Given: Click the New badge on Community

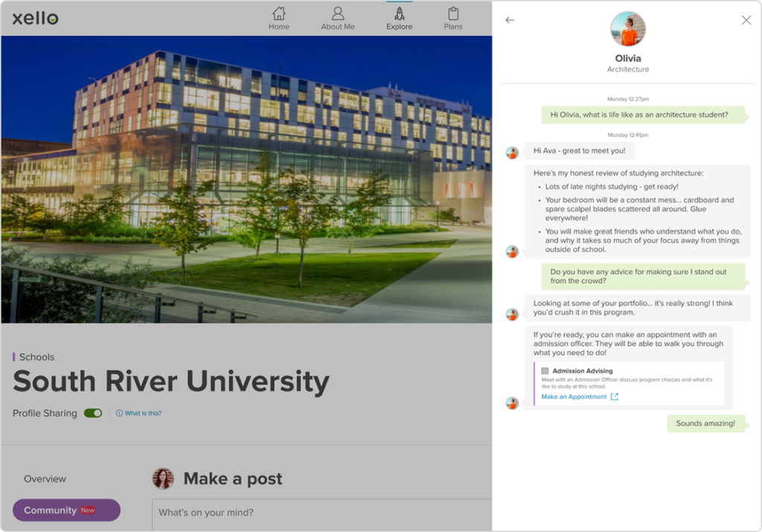Looking at the screenshot, I should click(x=88, y=510).
